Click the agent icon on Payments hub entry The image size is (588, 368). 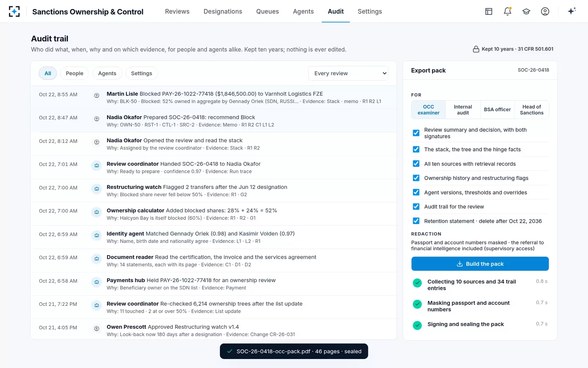pyautogui.click(x=97, y=282)
